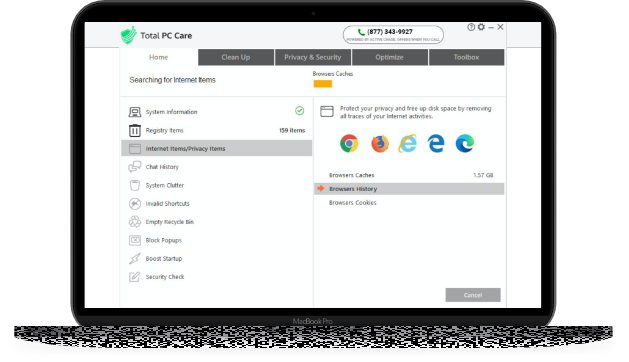Open the help question mark icon
The image size is (629, 362).
pos(471,27)
